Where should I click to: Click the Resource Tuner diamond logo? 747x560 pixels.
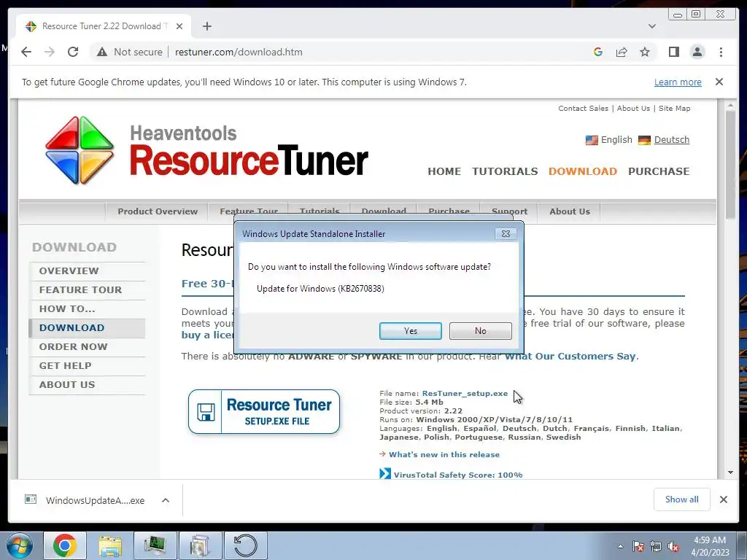(79, 150)
